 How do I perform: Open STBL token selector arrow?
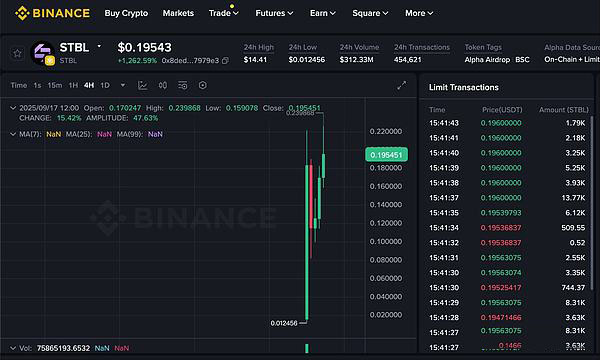(99, 46)
